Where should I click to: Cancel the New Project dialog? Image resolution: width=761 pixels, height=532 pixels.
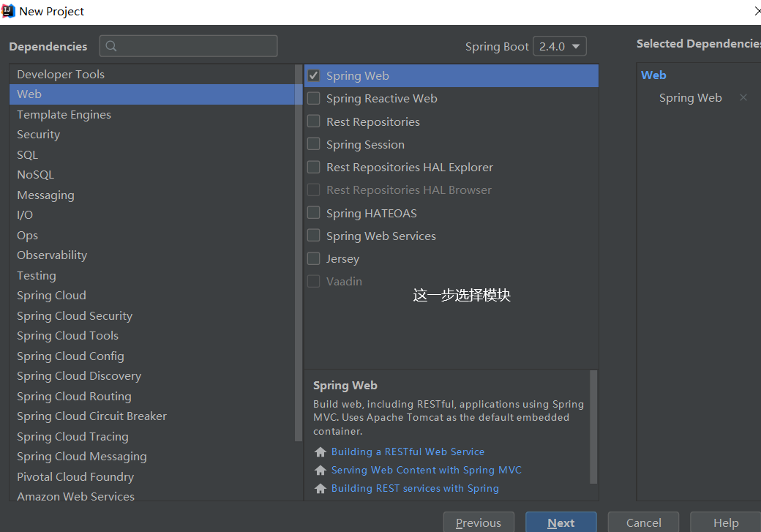(643, 522)
